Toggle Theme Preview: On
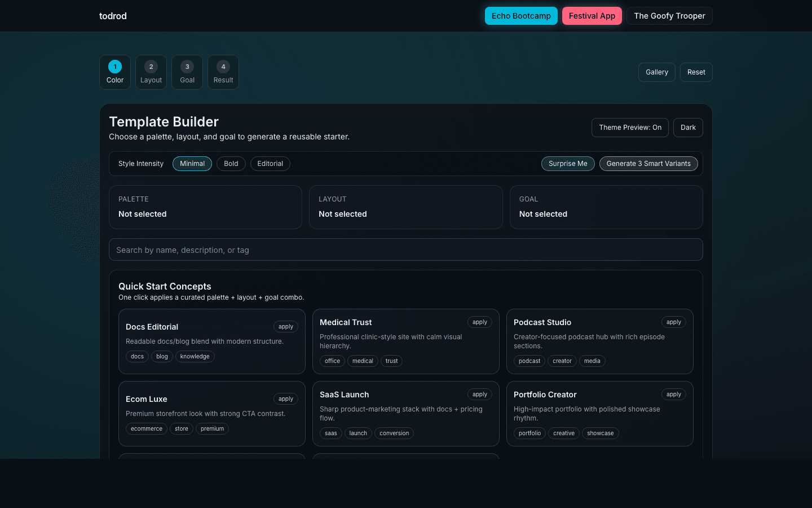The height and width of the screenshot is (508, 812). click(630, 128)
